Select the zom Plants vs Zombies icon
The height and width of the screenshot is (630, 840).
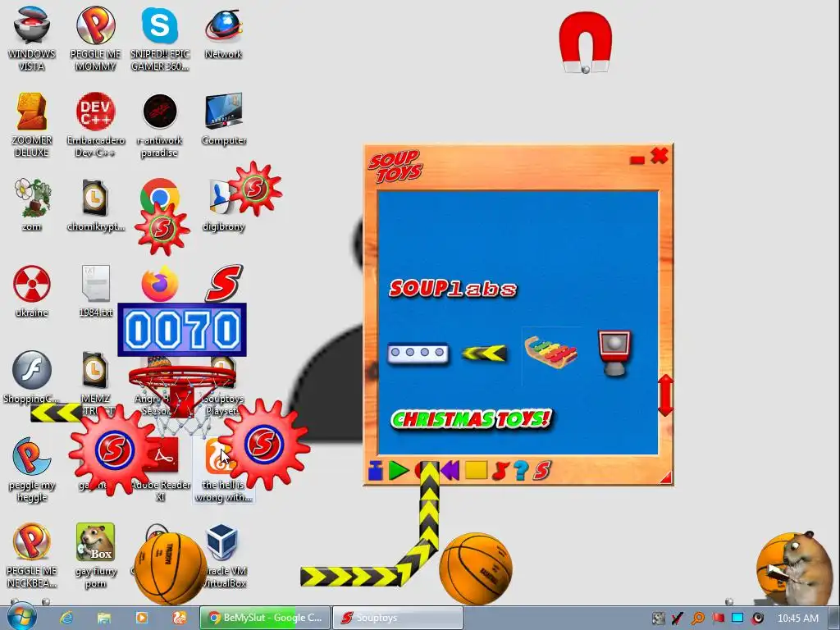pyautogui.click(x=32, y=204)
